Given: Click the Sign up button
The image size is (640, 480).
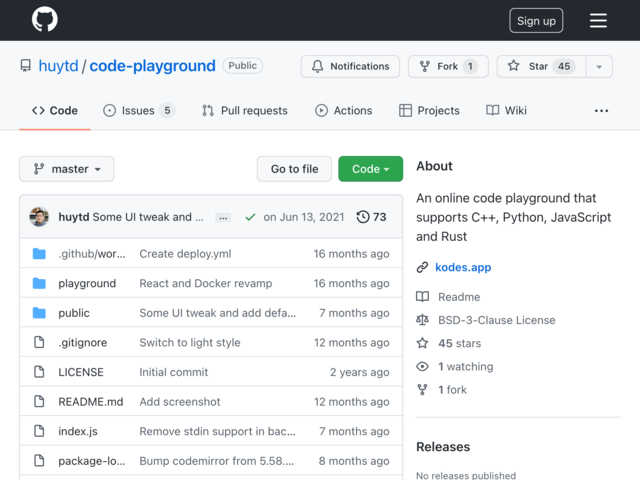Looking at the screenshot, I should tap(536, 20).
